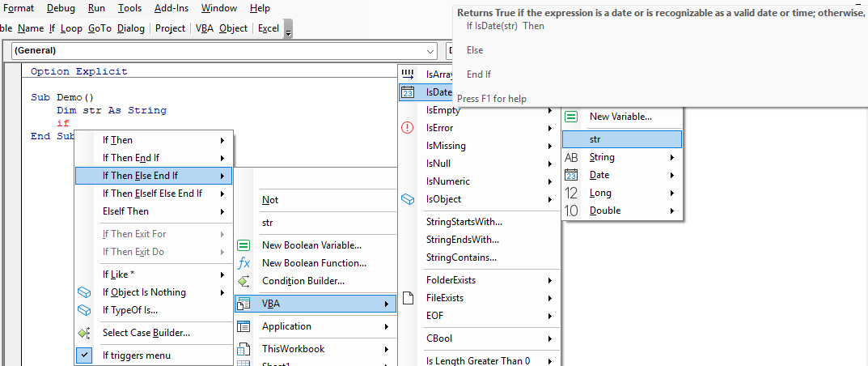Viewport: 868px width, 366px height.
Task: Select If Then ElseIf Else End If
Action: point(153,194)
